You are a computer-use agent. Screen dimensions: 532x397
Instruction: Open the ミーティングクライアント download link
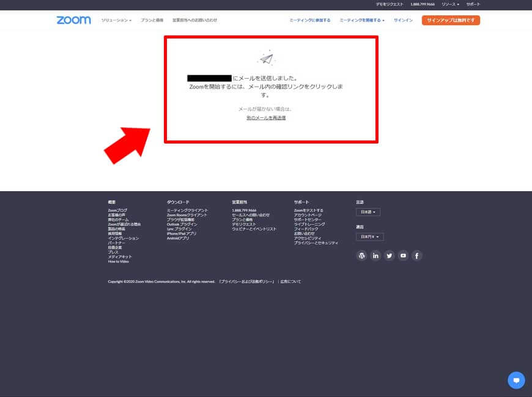[x=187, y=211]
